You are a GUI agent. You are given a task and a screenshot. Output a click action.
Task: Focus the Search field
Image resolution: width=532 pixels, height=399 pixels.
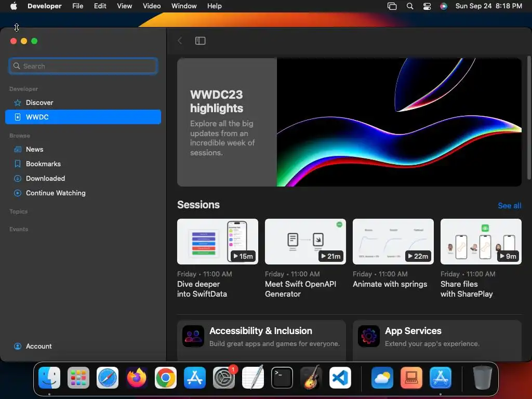(83, 66)
